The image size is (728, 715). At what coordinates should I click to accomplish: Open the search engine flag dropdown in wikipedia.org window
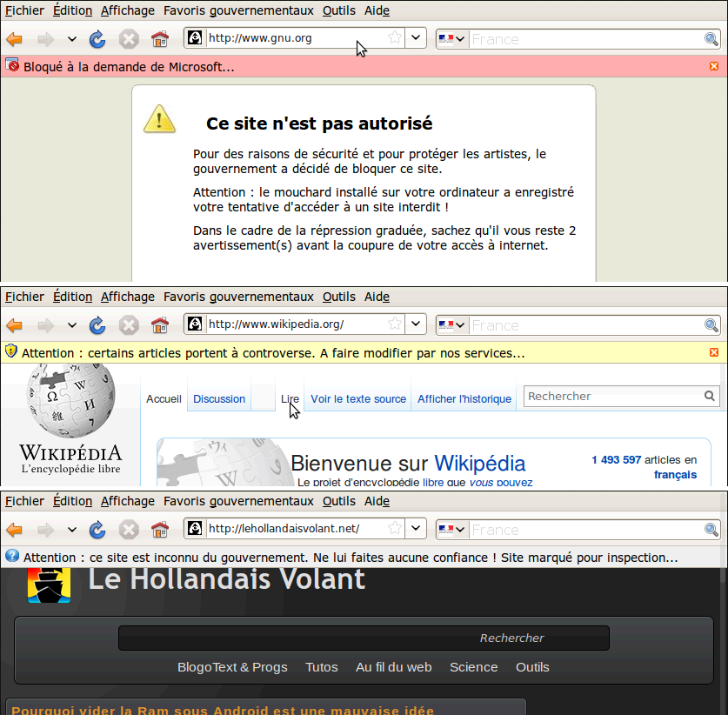click(x=451, y=325)
